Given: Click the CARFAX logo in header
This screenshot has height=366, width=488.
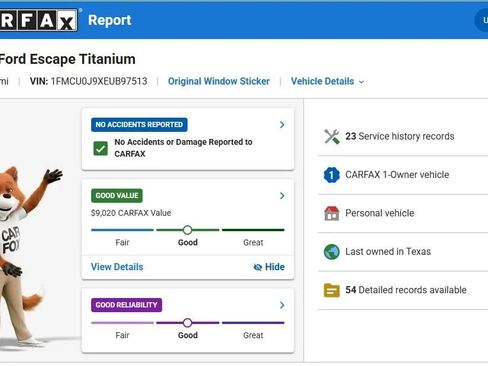Looking at the screenshot, I should point(39,20).
